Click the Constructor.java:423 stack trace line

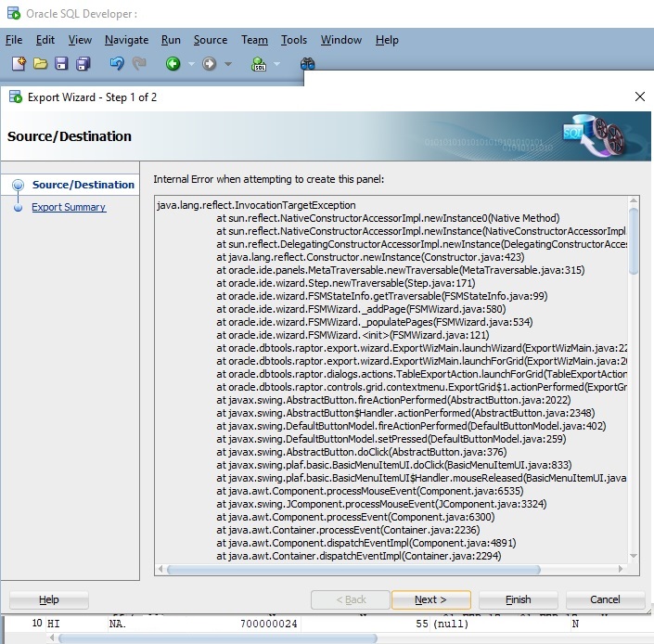tap(370, 257)
